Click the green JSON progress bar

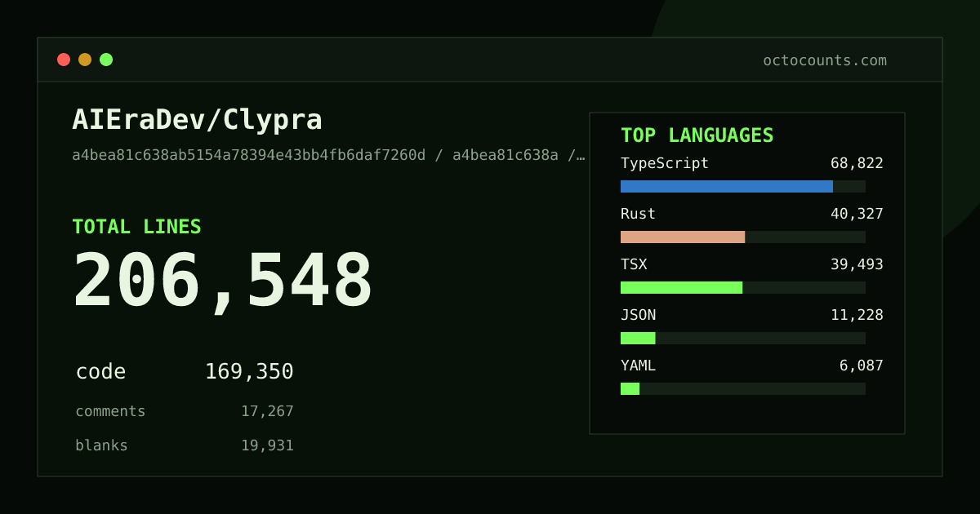click(638, 338)
